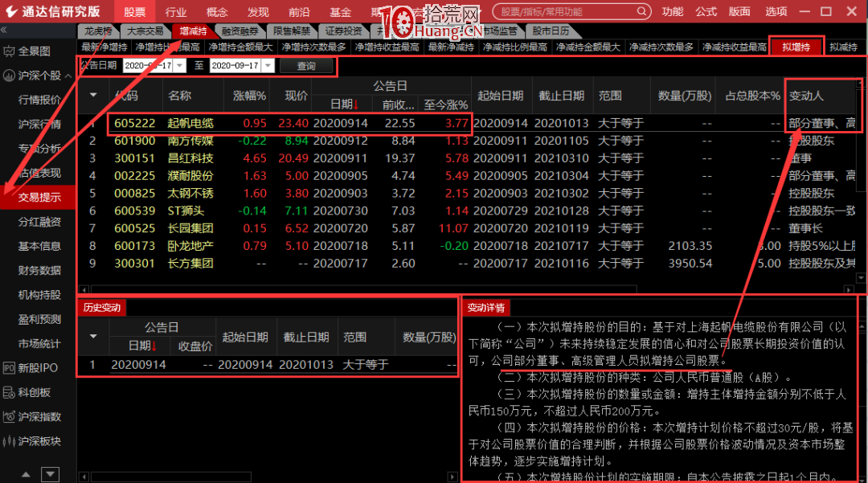Switch to the 股市日历 tab
868x483 pixels.
coord(551,31)
